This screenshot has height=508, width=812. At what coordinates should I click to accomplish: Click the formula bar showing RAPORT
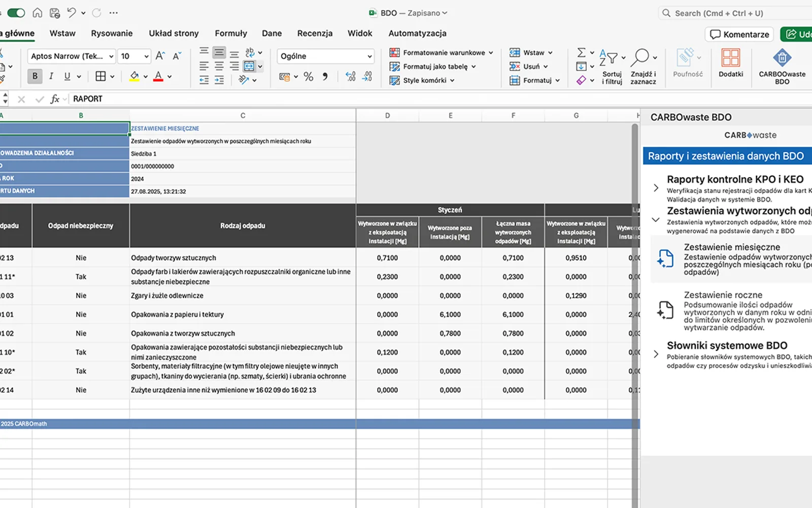tap(441, 99)
